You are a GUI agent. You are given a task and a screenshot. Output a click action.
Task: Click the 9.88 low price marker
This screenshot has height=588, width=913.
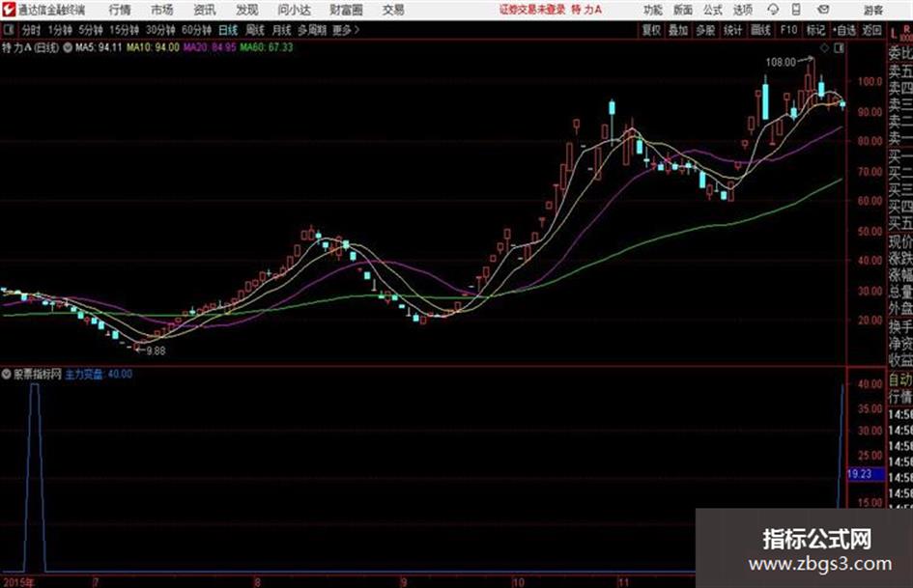[x=157, y=351]
